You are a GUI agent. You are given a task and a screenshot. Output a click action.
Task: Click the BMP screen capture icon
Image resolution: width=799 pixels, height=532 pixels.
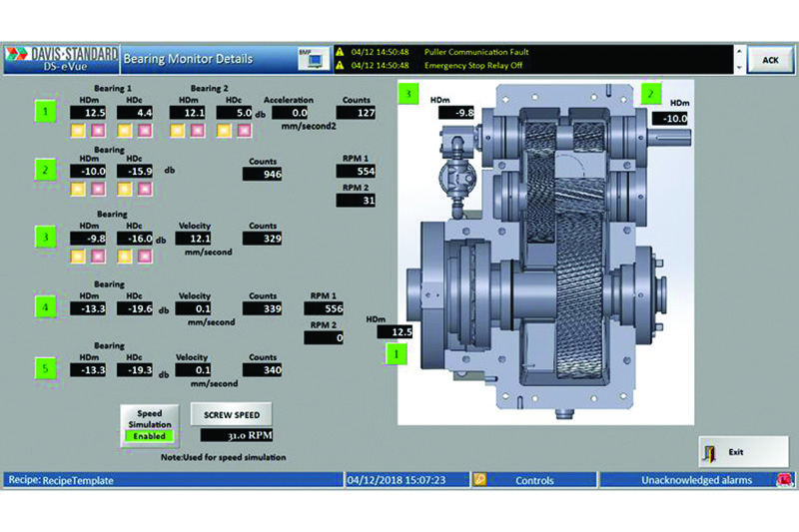(x=312, y=58)
